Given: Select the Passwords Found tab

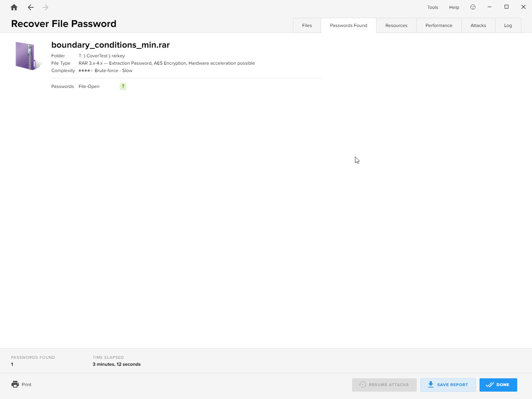Looking at the screenshot, I should pos(348,25).
